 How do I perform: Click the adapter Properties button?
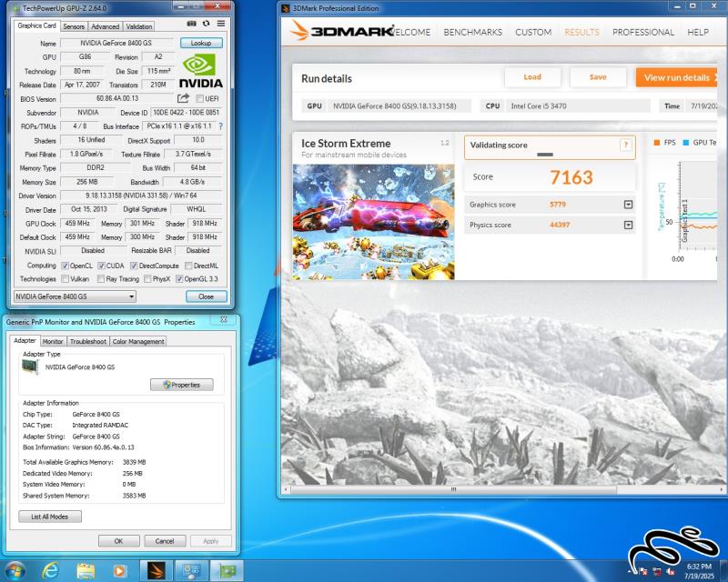coord(181,385)
